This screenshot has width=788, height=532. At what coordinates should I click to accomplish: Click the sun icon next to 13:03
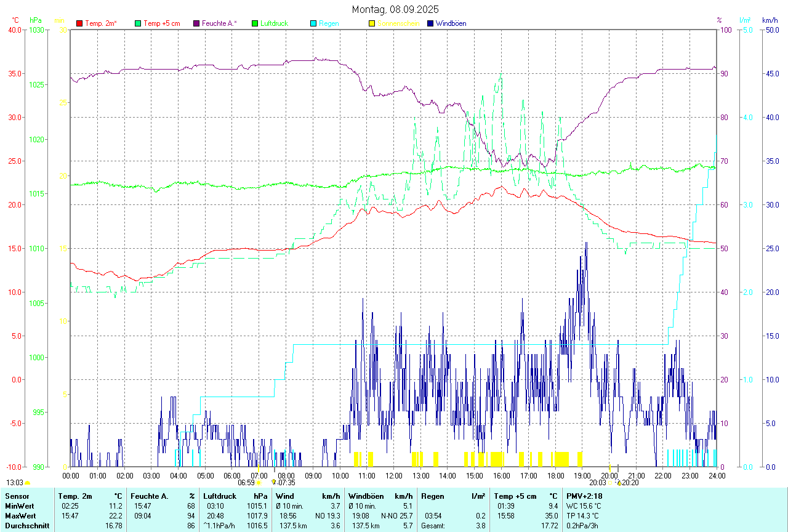click(27, 483)
